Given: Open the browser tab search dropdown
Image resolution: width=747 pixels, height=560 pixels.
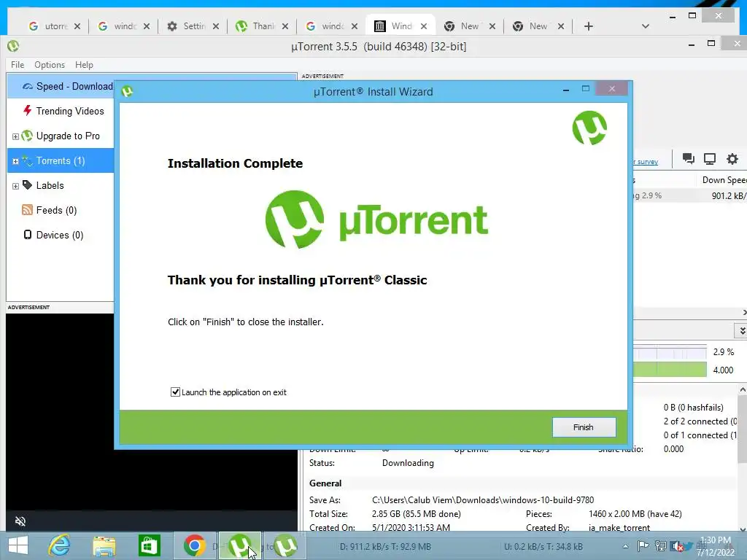Looking at the screenshot, I should click(x=645, y=26).
